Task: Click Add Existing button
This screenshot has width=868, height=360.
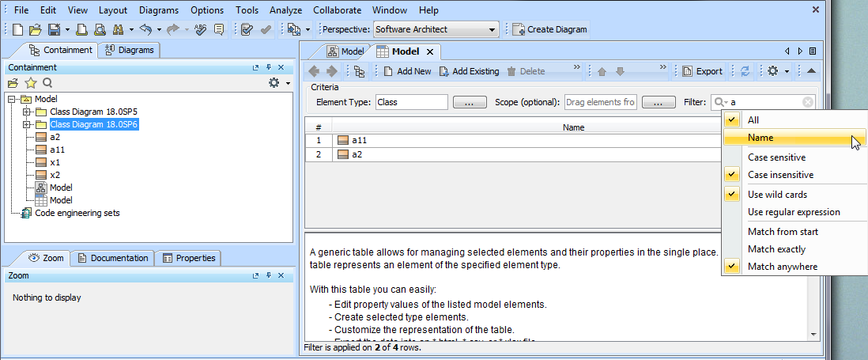Action: tap(470, 71)
